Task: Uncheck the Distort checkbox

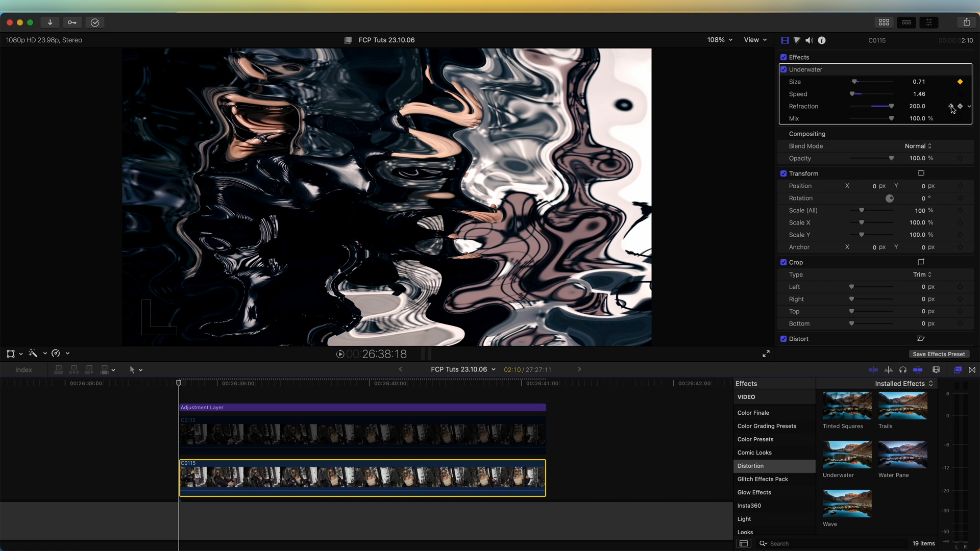Action: pyautogui.click(x=783, y=339)
